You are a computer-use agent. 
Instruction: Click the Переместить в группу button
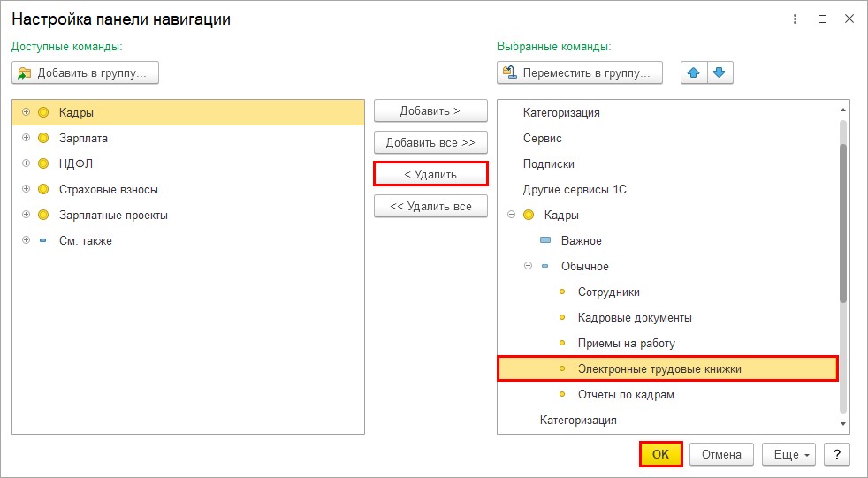pos(580,72)
